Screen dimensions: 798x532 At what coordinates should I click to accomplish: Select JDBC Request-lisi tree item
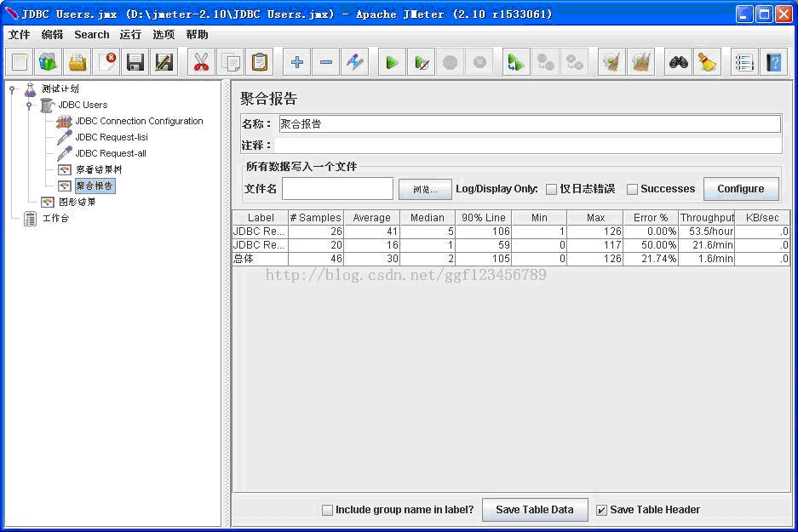[x=112, y=137]
